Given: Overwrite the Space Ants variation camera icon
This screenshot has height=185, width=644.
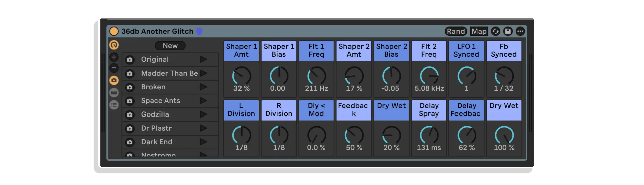Looking at the screenshot, I should point(130,101).
